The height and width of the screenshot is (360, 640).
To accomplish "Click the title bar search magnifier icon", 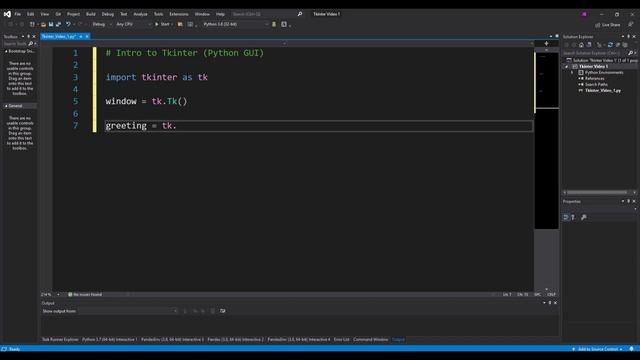I will point(300,14).
